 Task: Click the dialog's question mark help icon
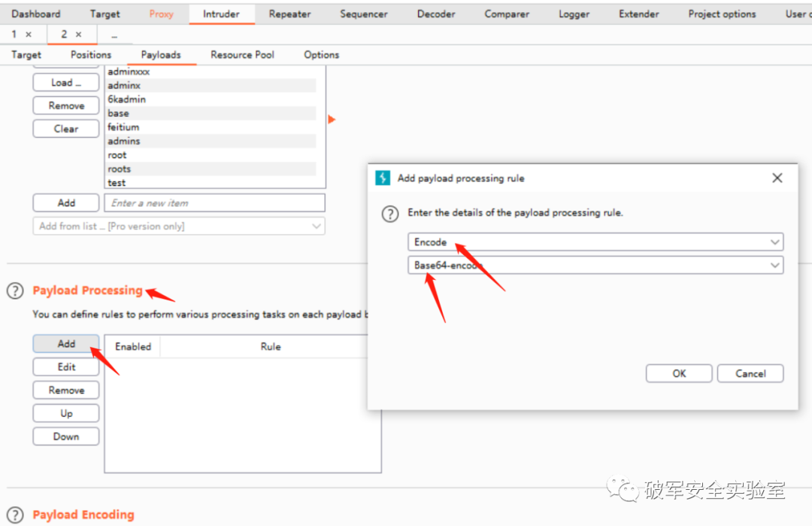(x=389, y=214)
